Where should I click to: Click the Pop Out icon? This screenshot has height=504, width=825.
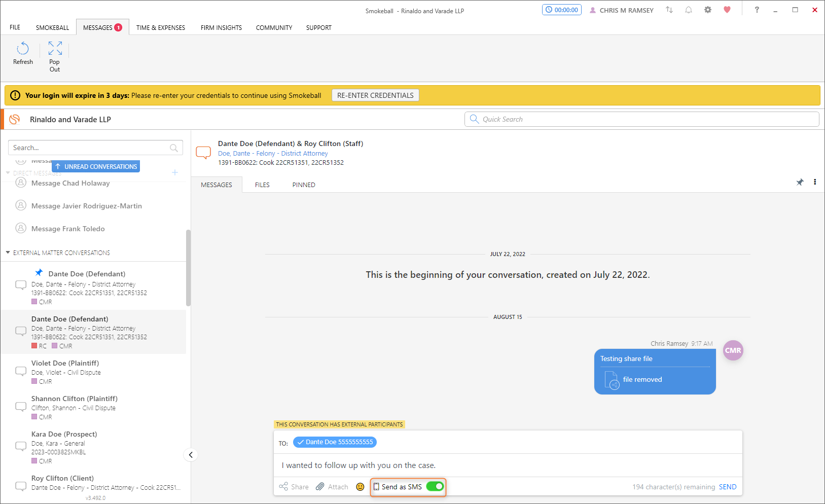[x=55, y=48]
